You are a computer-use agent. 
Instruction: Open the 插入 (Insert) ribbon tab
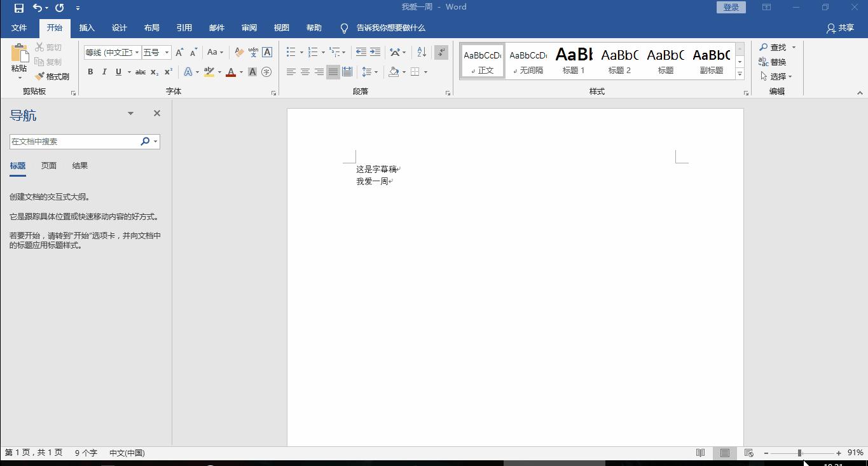tap(86, 28)
